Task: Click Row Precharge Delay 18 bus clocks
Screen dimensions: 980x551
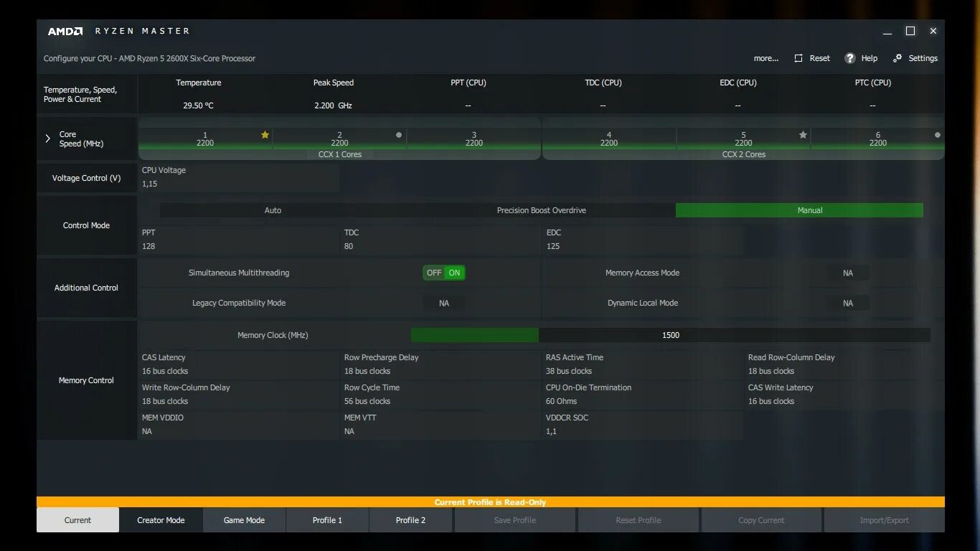Action: [x=367, y=371]
